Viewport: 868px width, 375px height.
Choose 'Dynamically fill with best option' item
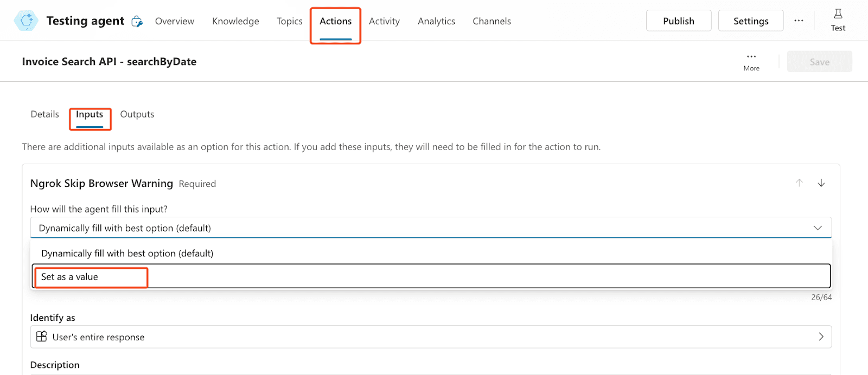pyautogui.click(x=127, y=254)
